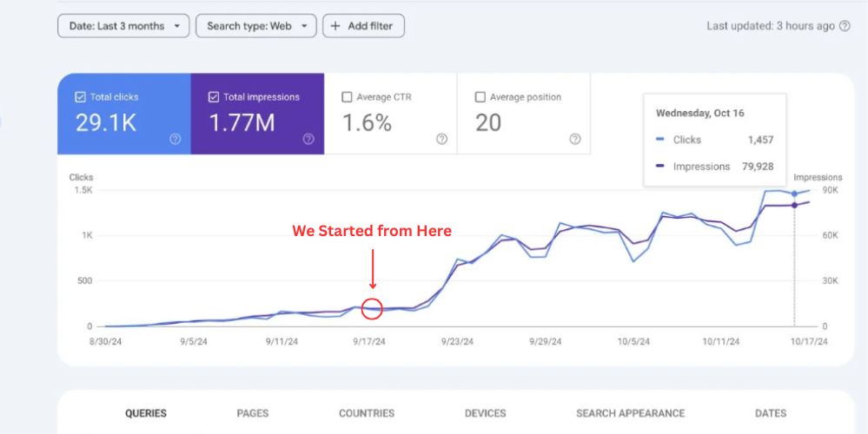This screenshot has height=434, width=868.
Task: Enable the Average position checkbox
Action: pos(480,97)
